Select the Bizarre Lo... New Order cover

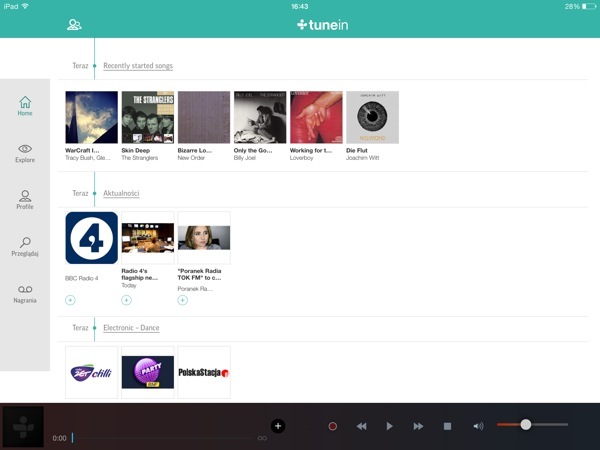tap(204, 117)
